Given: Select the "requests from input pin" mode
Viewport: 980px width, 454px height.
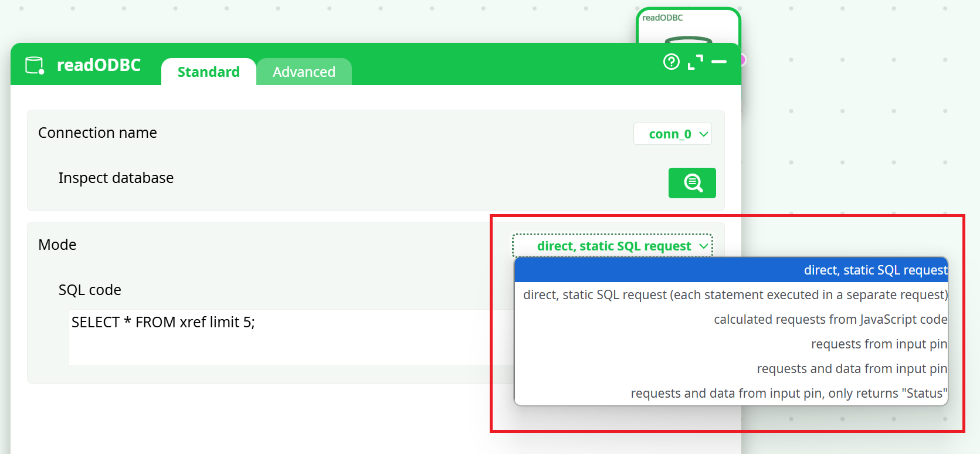Looking at the screenshot, I should click(x=731, y=344).
